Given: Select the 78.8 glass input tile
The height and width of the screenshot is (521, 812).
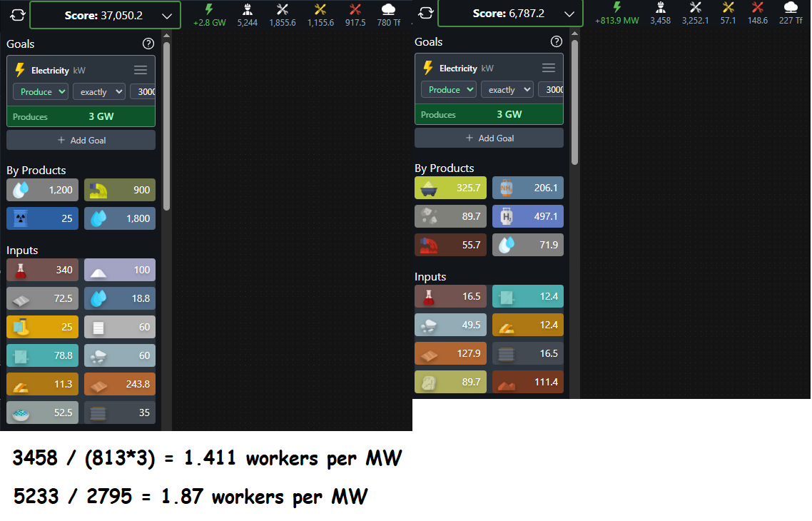Looking at the screenshot, I should coord(43,355).
